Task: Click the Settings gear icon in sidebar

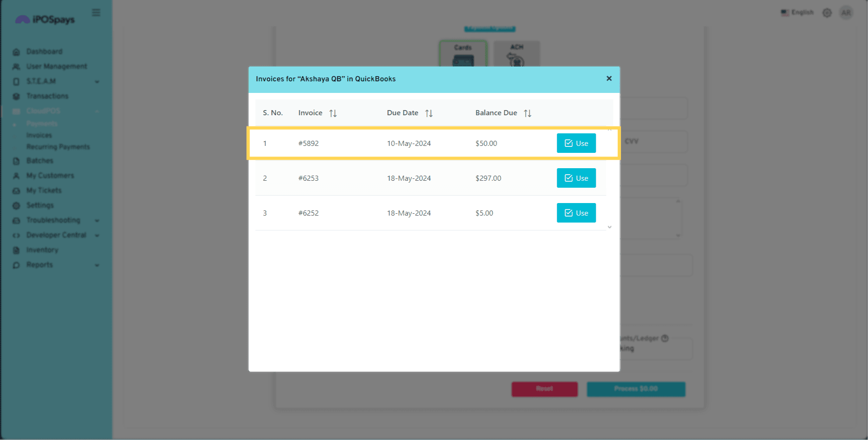Action: [x=16, y=206]
